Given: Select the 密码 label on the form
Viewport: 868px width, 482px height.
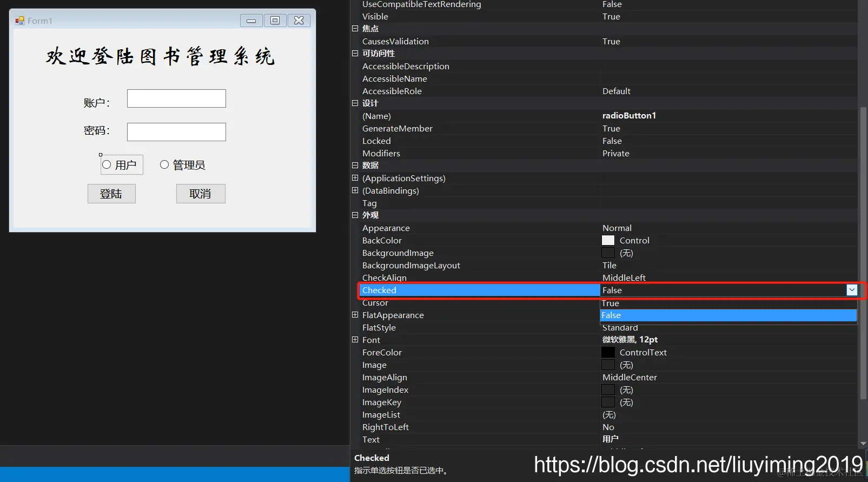Looking at the screenshot, I should (x=97, y=130).
